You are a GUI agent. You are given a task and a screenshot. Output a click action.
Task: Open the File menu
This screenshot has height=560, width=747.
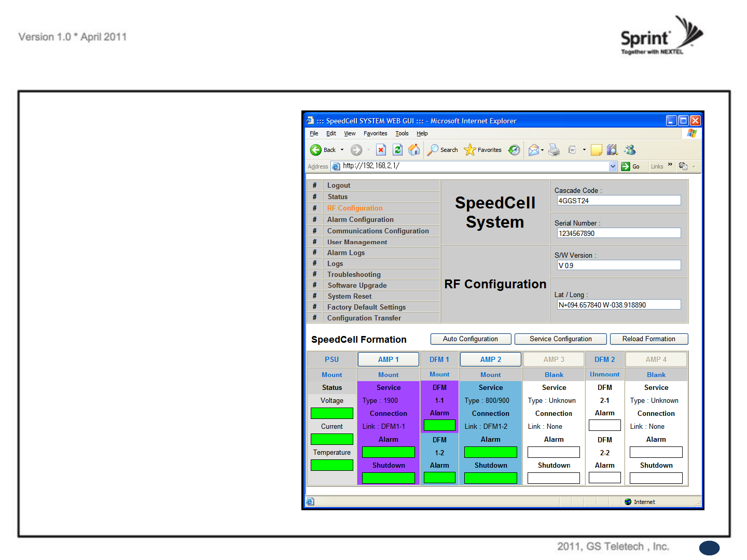click(x=314, y=133)
